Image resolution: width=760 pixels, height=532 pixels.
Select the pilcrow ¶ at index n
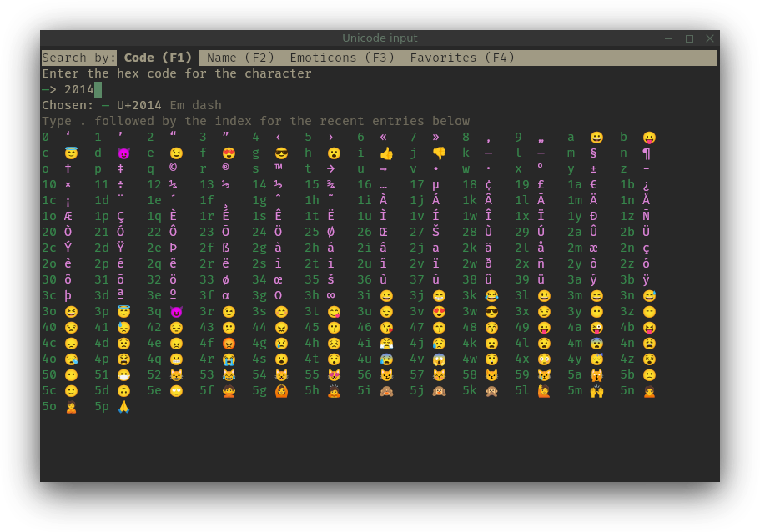[646, 153]
